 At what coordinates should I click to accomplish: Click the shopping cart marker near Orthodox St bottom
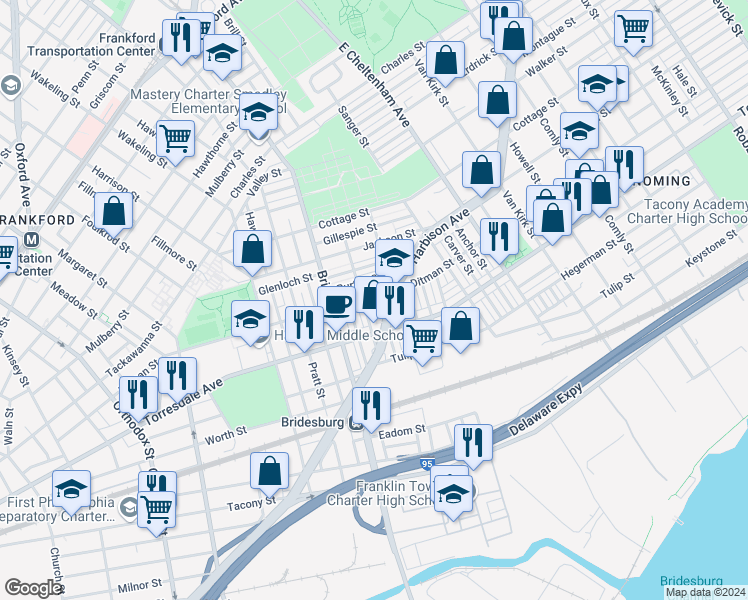coord(156,513)
